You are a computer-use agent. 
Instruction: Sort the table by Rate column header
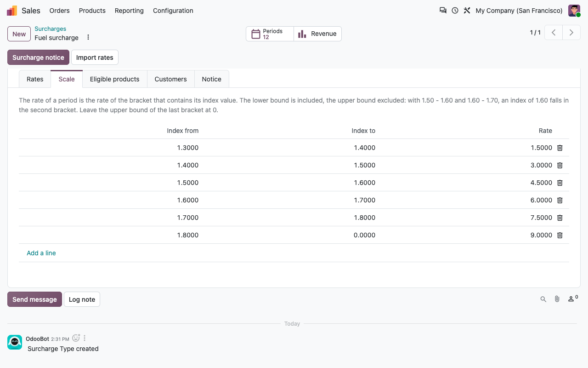(x=545, y=131)
